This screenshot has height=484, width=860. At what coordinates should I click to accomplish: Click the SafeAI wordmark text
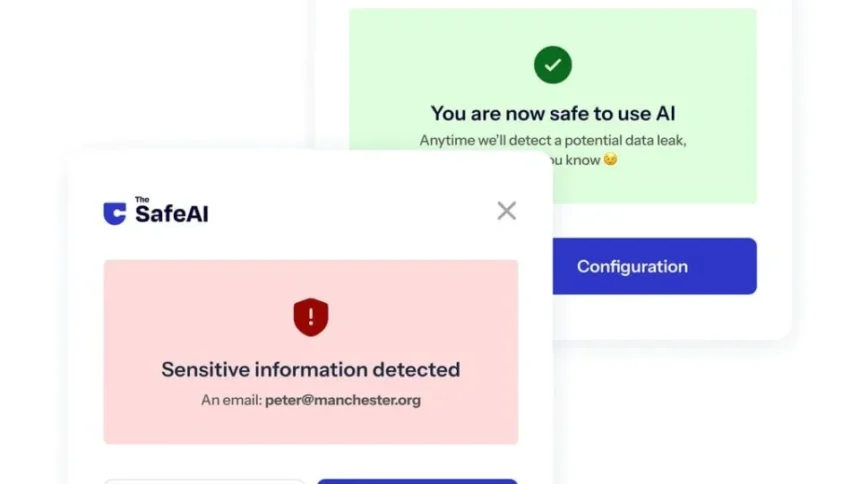tap(172, 214)
